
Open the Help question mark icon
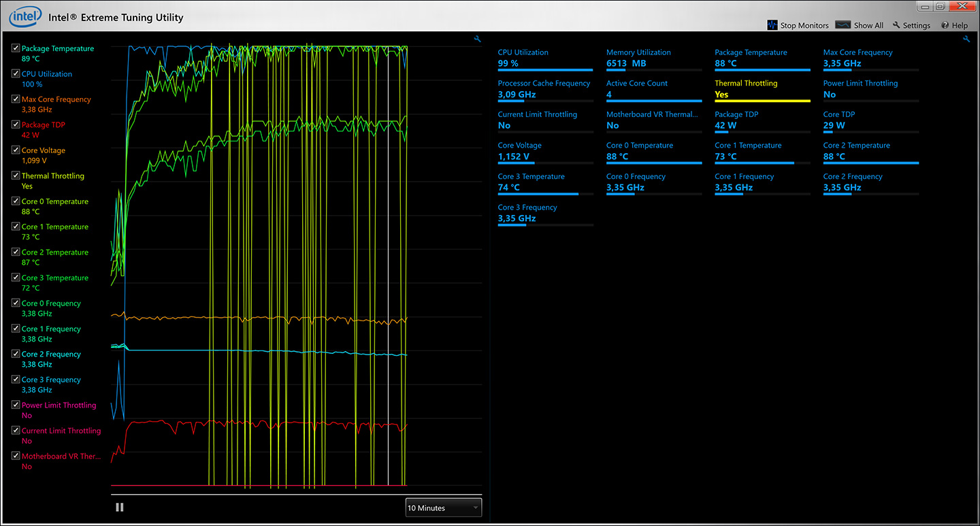click(x=945, y=25)
